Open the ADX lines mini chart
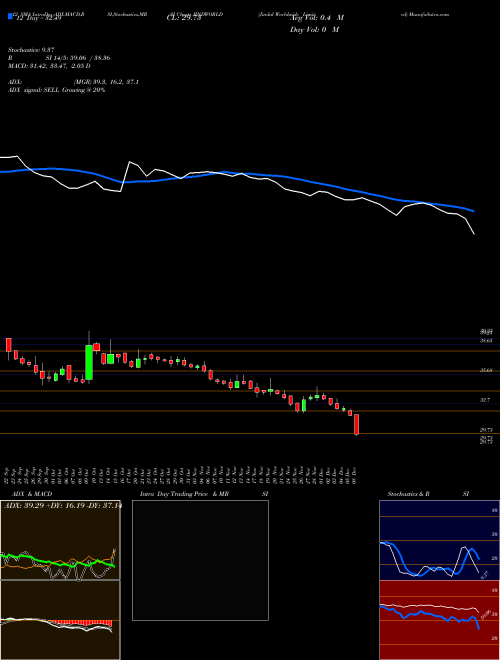500x660 pixels. [x=60, y=540]
